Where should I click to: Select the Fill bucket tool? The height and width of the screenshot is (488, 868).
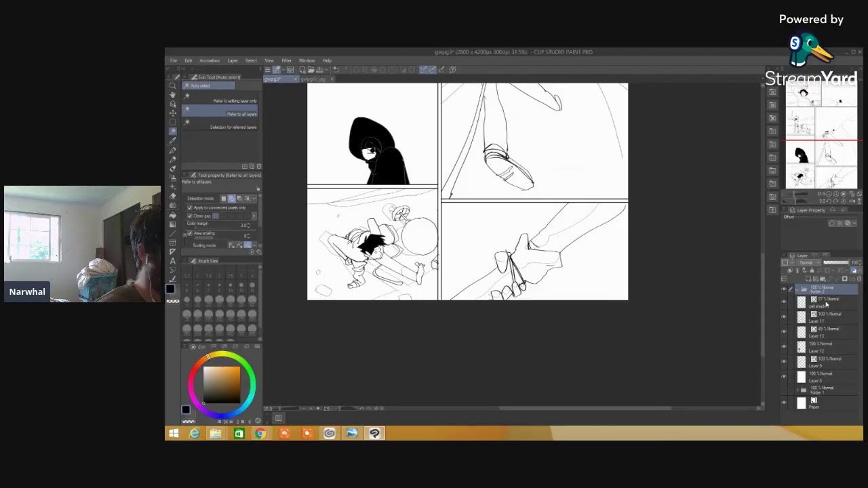172,214
